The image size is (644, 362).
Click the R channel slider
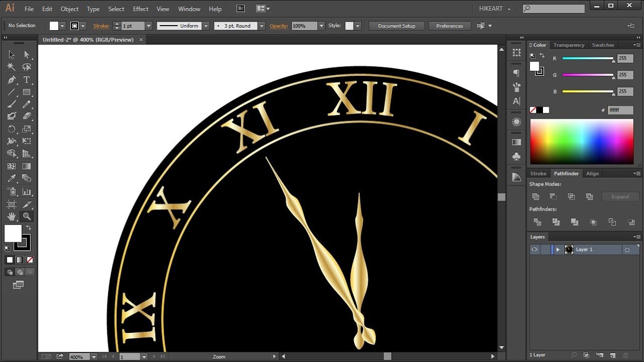[x=588, y=59]
